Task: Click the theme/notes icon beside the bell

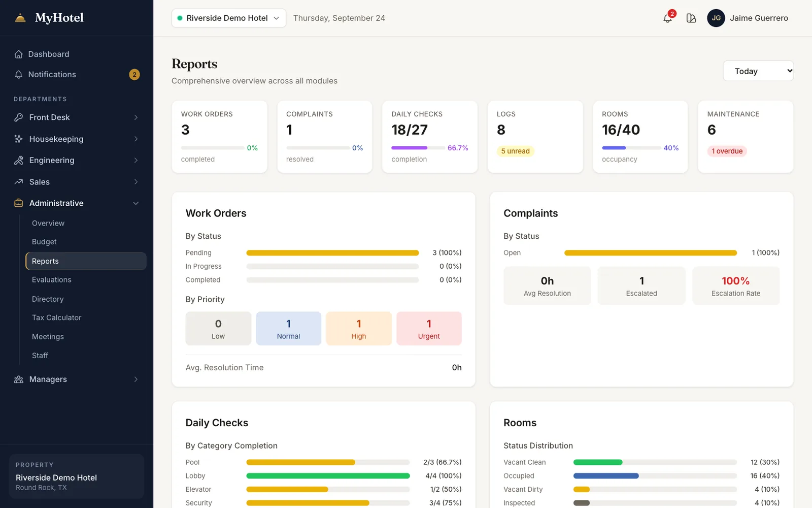Action: coord(691,18)
